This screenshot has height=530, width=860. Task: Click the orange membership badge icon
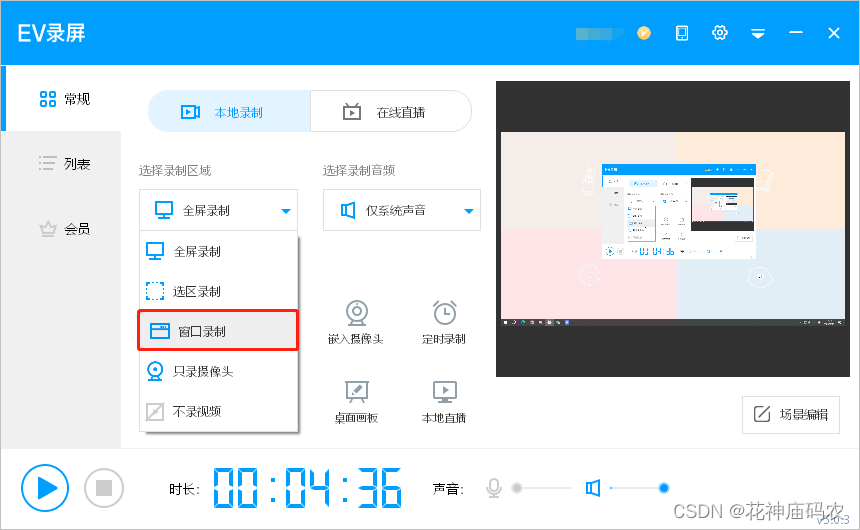click(x=644, y=33)
